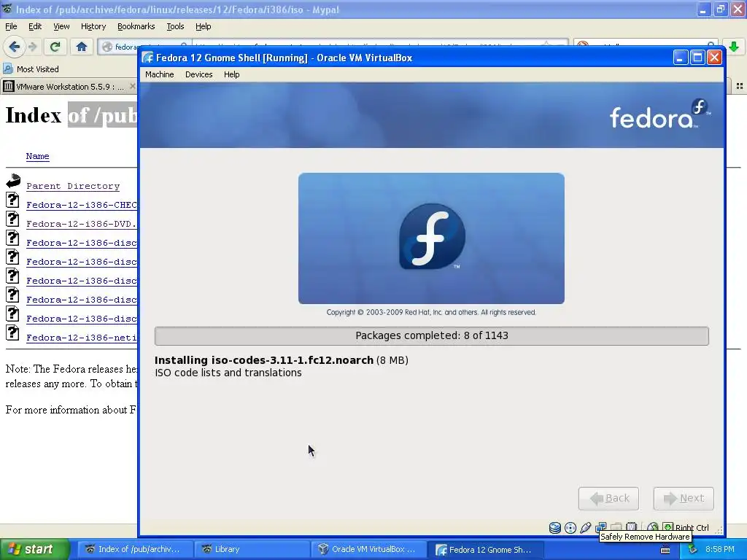The height and width of the screenshot is (560, 747).
Task: Click the on-screen keyboard icon in taskbar
Action: click(x=665, y=550)
